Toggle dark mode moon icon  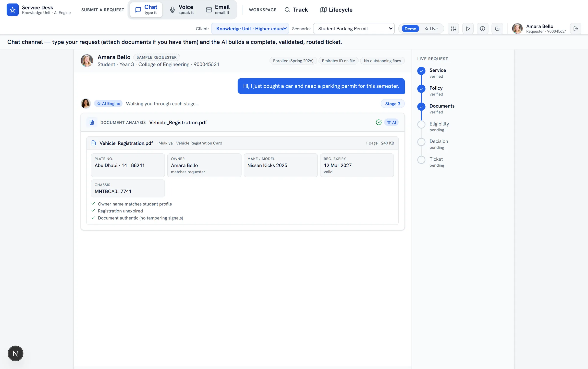pos(497,29)
